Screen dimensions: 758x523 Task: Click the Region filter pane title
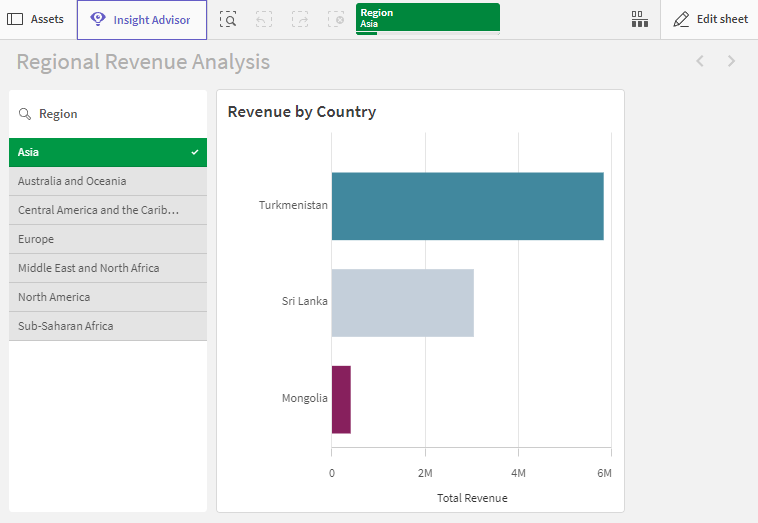58,114
